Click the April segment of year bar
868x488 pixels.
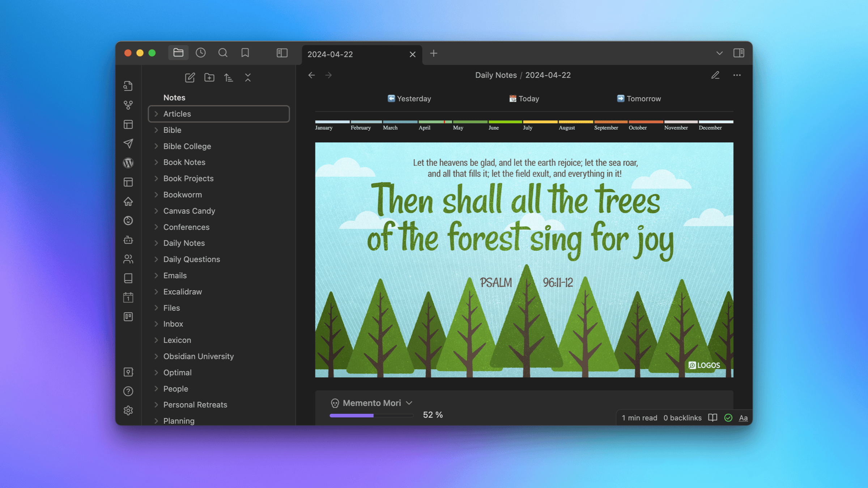point(435,122)
